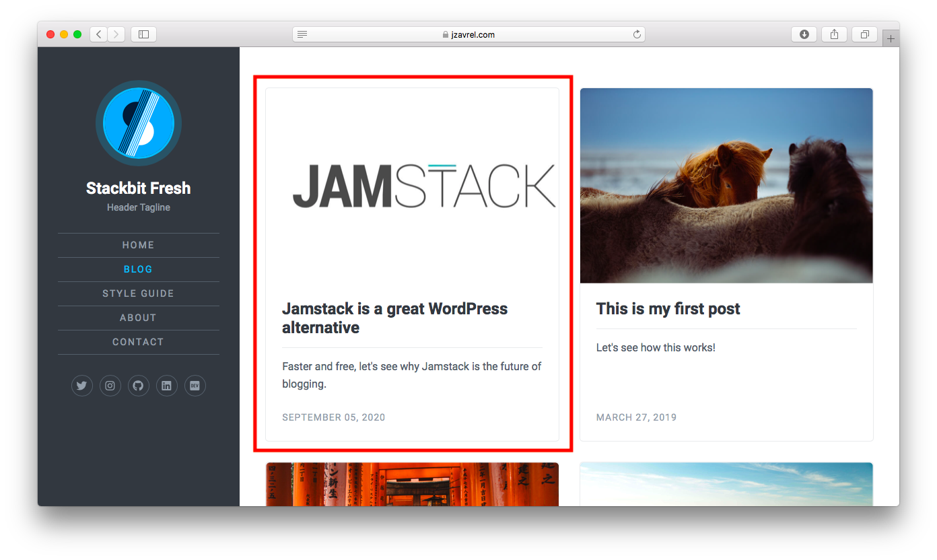937x560 pixels.
Task: Open the HOME menu item
Action: [139, 245]
